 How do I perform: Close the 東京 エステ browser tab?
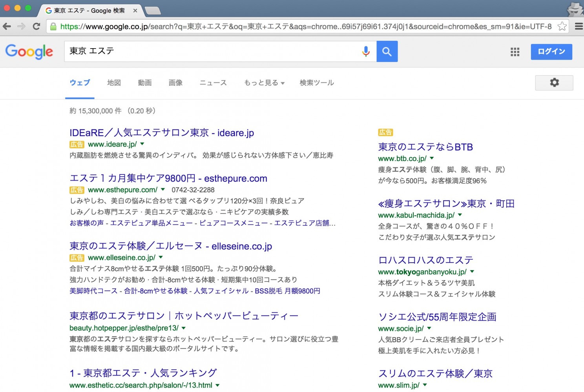coord(135,11)
